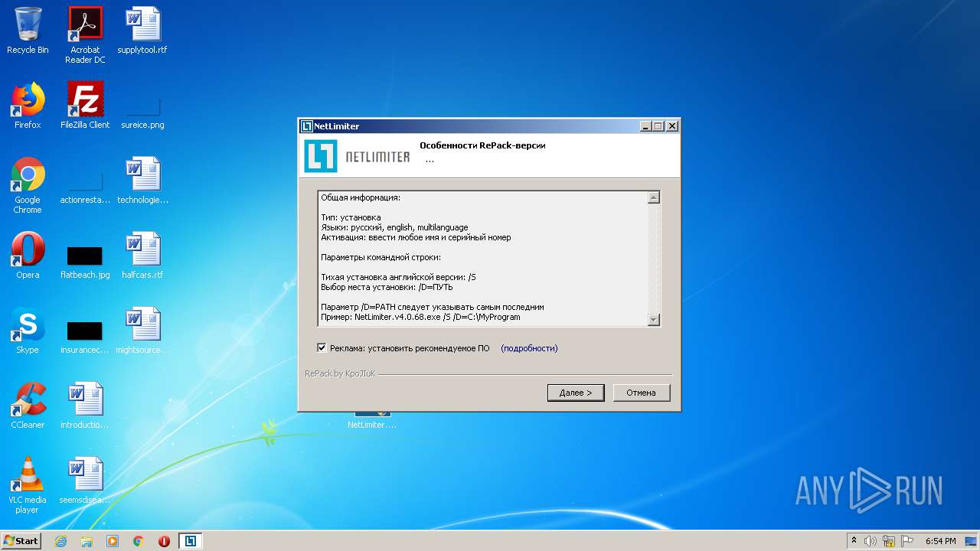Launch CCleaner from desktop
The height and width of the screenshot is (551, 980).
(28, 406)
